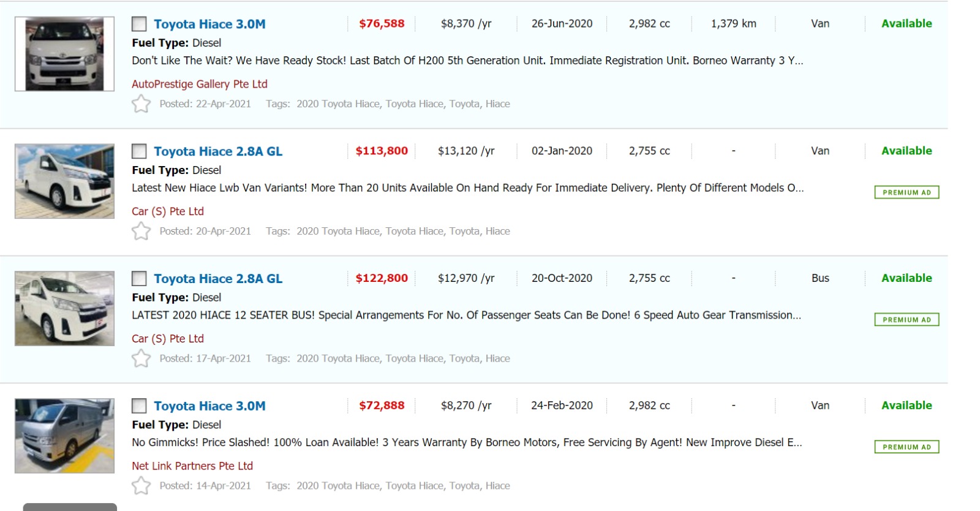Image resolution: width=980 pixels, height=511 pixels.
Task: Star the Net Link Partners listing
Action: click(141, 486)
